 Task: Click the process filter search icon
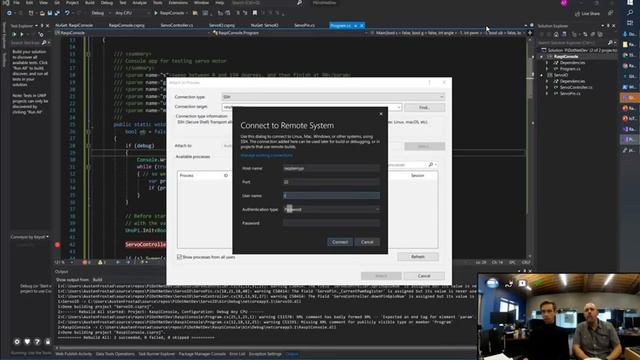[x=431, y=164]
